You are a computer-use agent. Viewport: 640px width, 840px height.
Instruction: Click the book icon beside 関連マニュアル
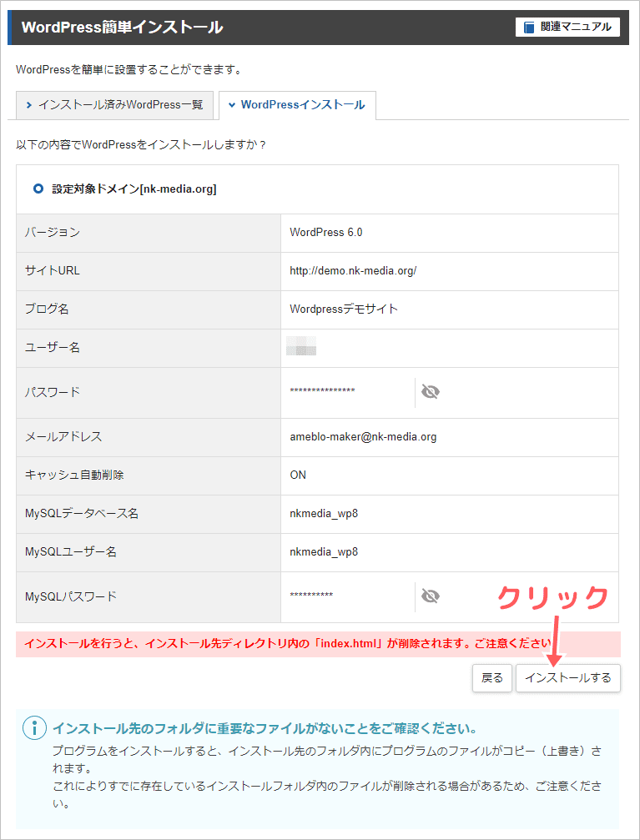pyautogui.click(x=529, y=28)
